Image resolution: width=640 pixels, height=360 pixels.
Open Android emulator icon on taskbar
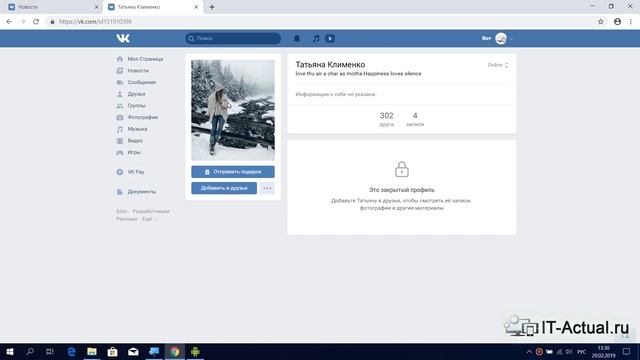[196, 352]
